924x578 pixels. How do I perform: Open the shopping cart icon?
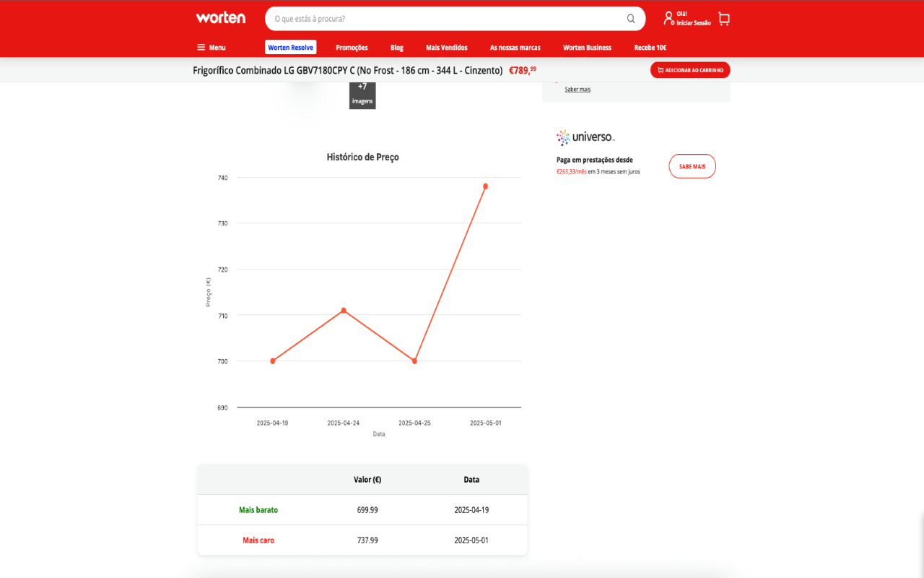coord(724,19)
